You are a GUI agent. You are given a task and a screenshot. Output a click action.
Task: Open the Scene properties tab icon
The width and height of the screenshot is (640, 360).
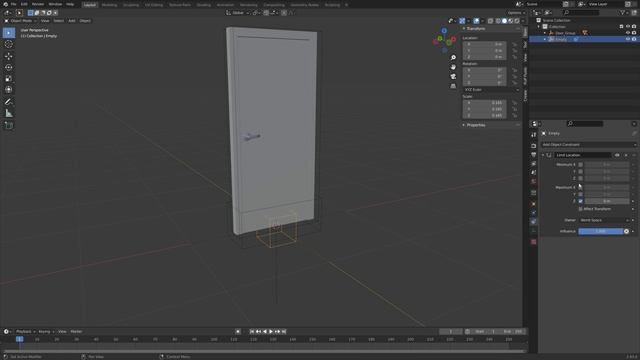[533, 173]
